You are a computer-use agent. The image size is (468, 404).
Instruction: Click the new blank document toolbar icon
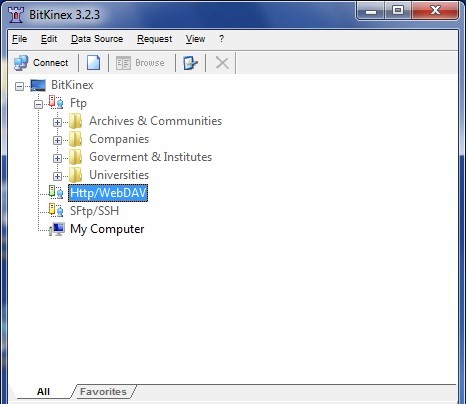[x=93, y=63]
